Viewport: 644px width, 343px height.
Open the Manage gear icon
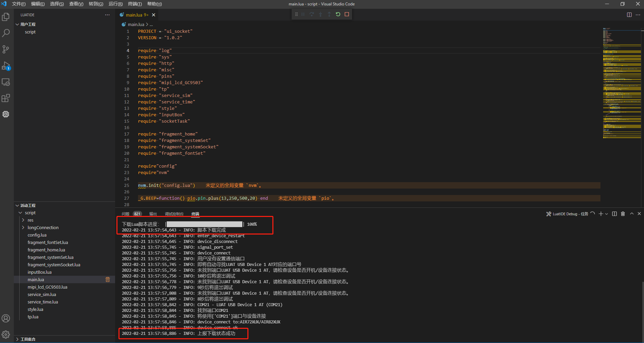pyautogui.click(x=6, y=335)
